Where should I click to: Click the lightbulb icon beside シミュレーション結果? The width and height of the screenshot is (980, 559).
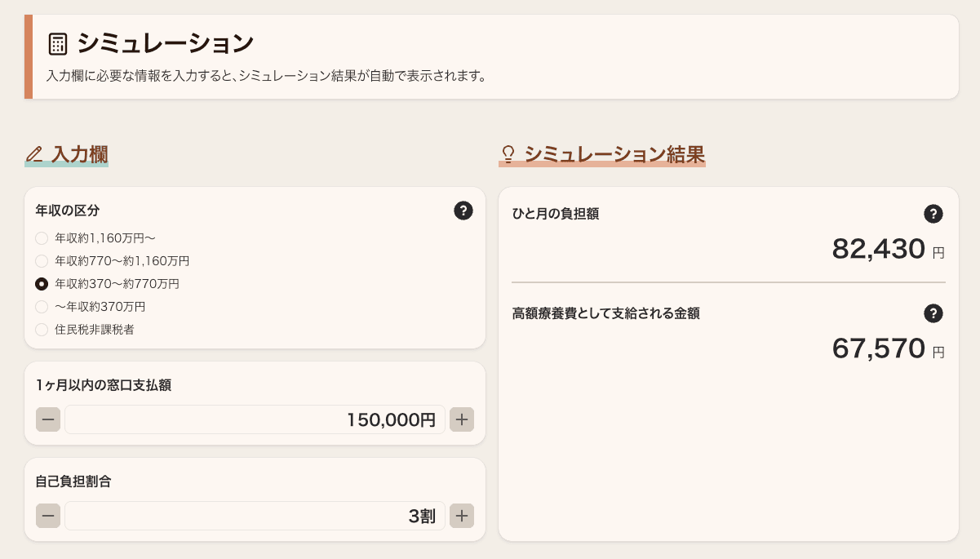tap(508, 153)
